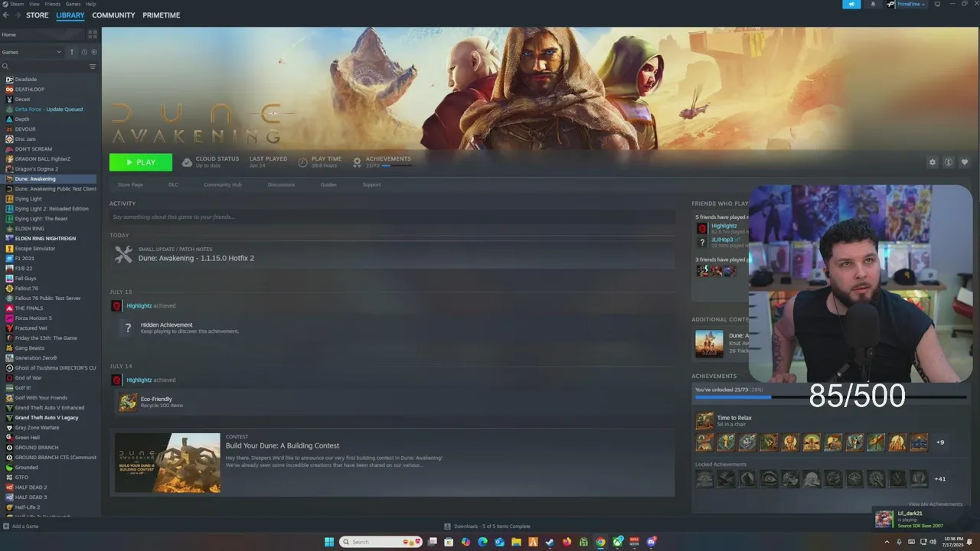Open the PrimeTime account dropdown
980x551 pixels.
pos(911,4)
